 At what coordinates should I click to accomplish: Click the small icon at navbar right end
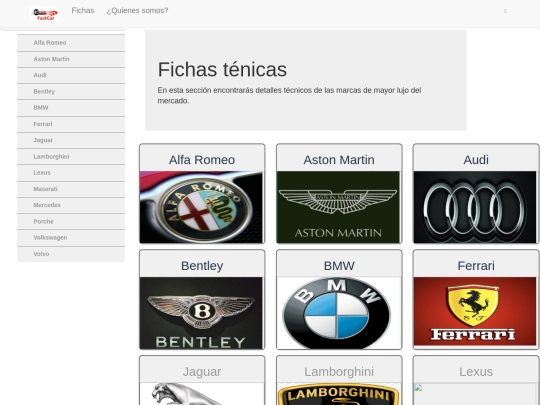click(x=505, y=11)
